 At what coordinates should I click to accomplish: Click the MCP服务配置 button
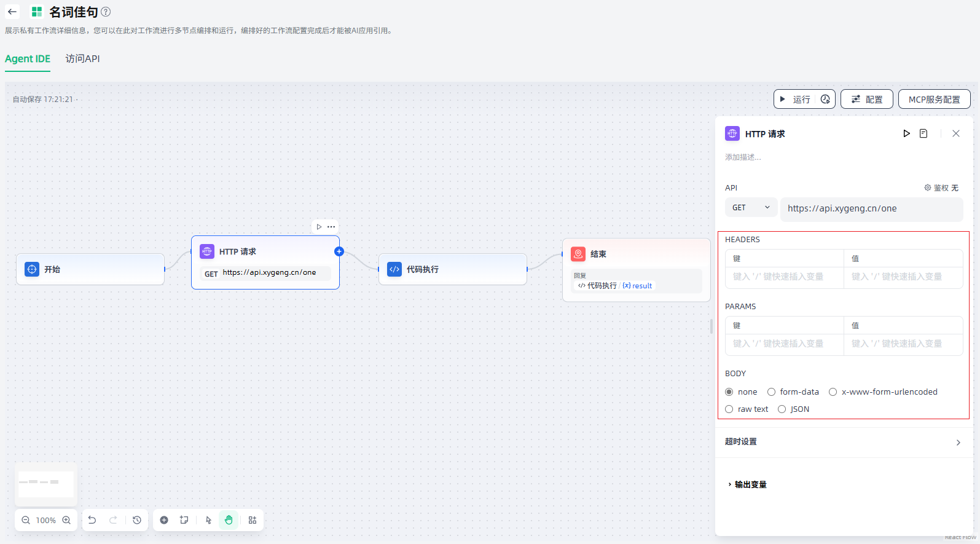click(934, 99)
